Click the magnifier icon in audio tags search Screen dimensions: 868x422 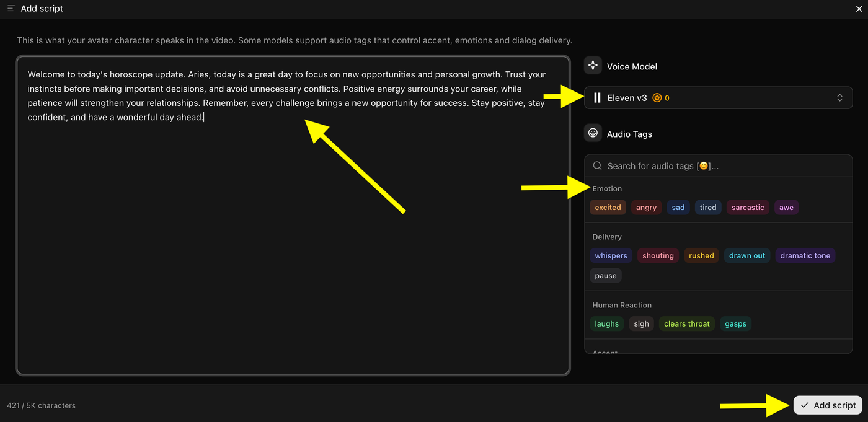[598, 166]
